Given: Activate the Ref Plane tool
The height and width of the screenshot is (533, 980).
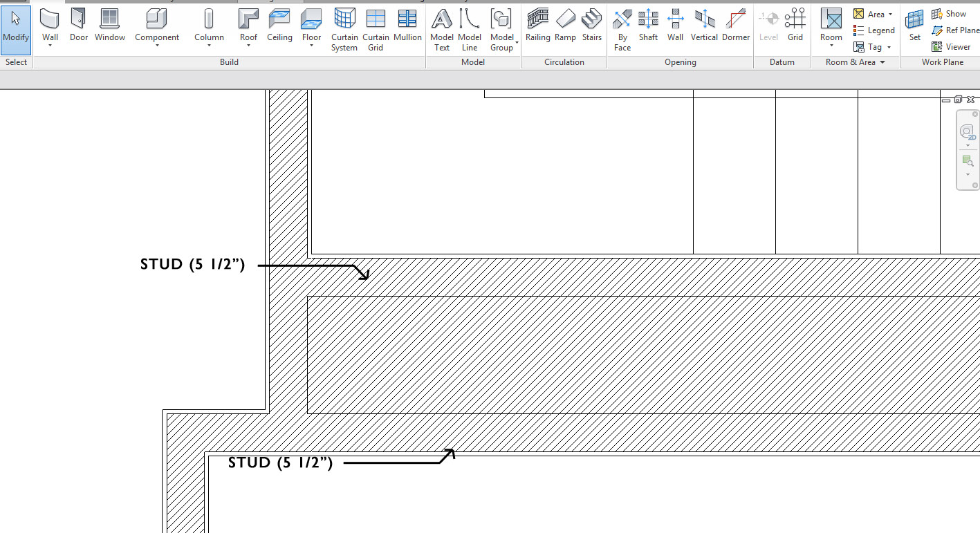Looking at the screenshot, I should point(955,30).
